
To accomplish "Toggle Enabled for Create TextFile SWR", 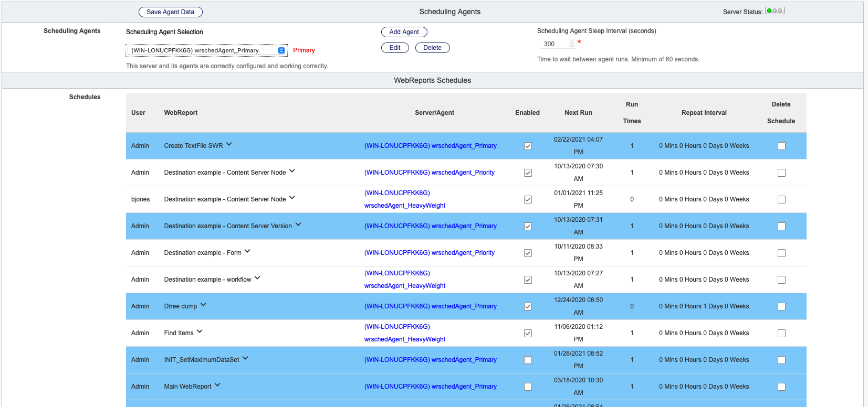I will pyautogui.click(x=528, y=146).
